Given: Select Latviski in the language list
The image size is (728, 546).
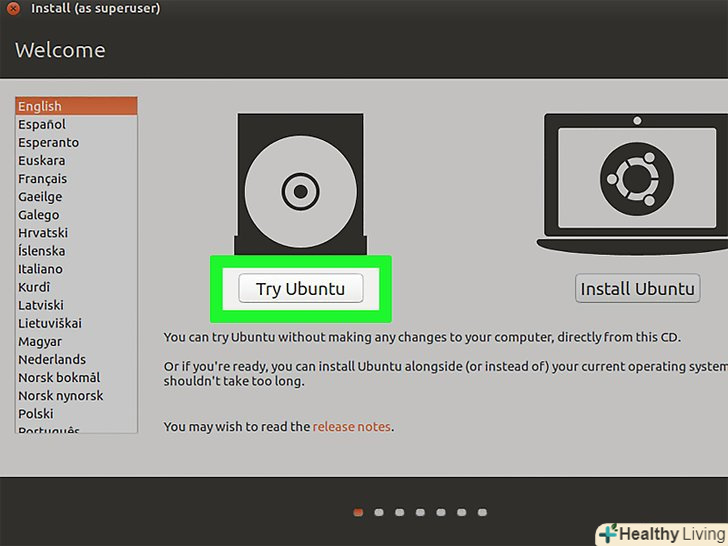Looking at the screenshot, I should click(x=76, y=305).
